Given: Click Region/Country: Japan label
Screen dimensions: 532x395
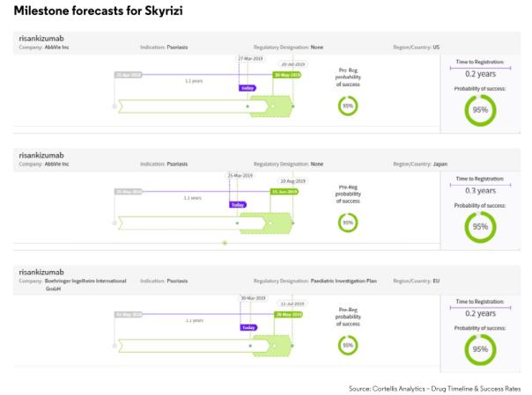Looking at the screenshot, I should point(420,164).
